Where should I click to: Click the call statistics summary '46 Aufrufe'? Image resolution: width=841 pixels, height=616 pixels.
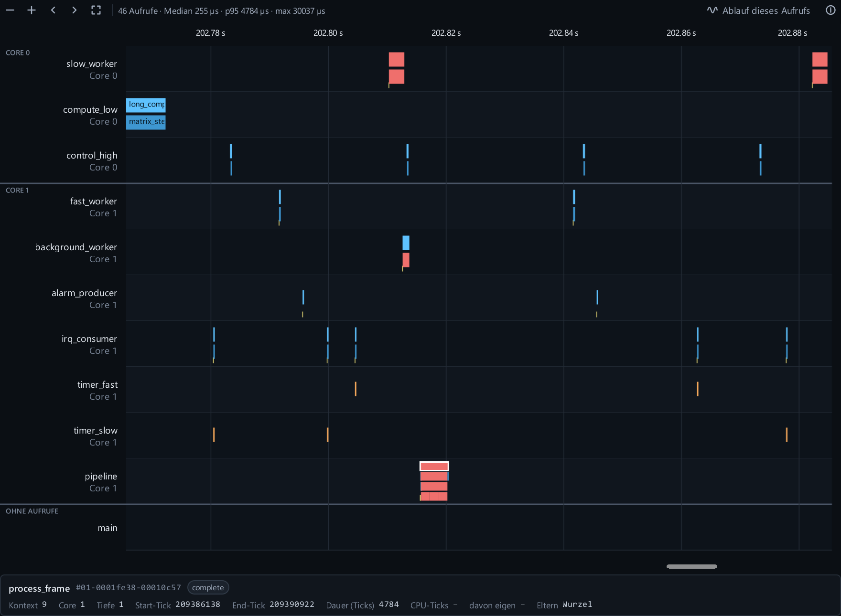point(138,11)
